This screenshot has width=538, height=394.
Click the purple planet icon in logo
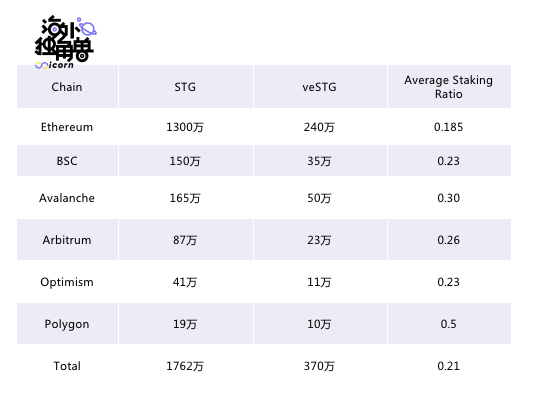[88, 28]
